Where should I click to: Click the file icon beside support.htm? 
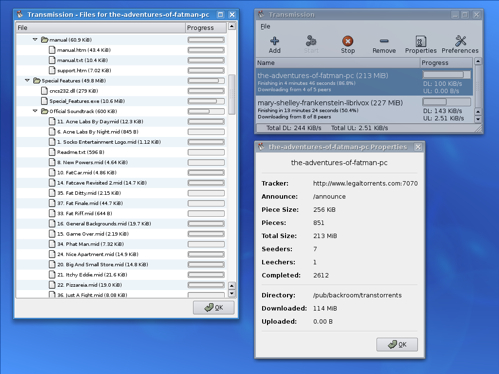(x=52, y=70)
